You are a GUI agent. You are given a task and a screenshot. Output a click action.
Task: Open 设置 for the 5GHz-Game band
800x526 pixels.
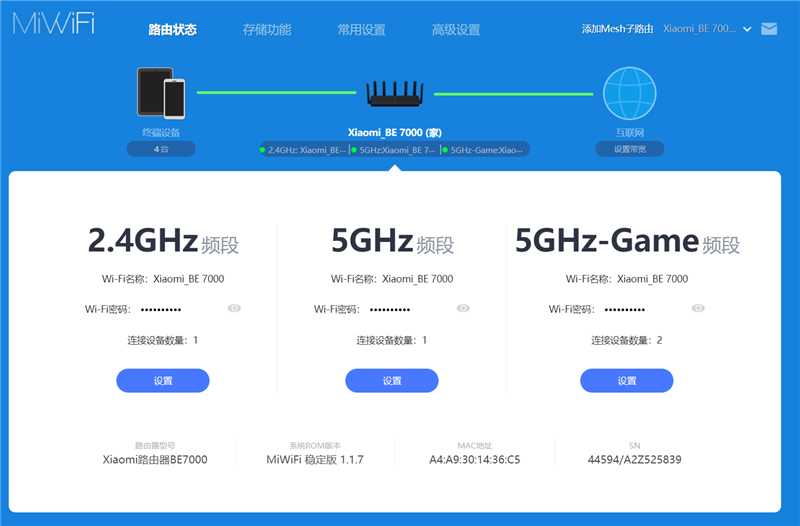627,381
